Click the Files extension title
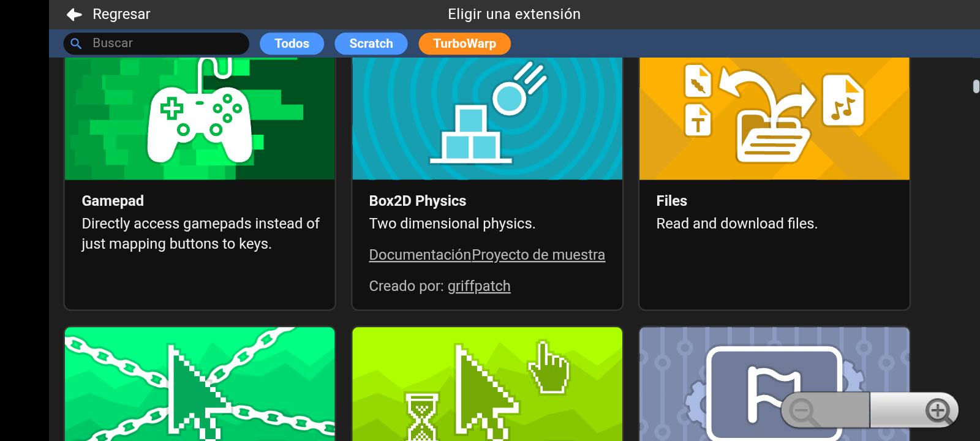Viewport: 980px width, 441px height. [x=671, y=201]
